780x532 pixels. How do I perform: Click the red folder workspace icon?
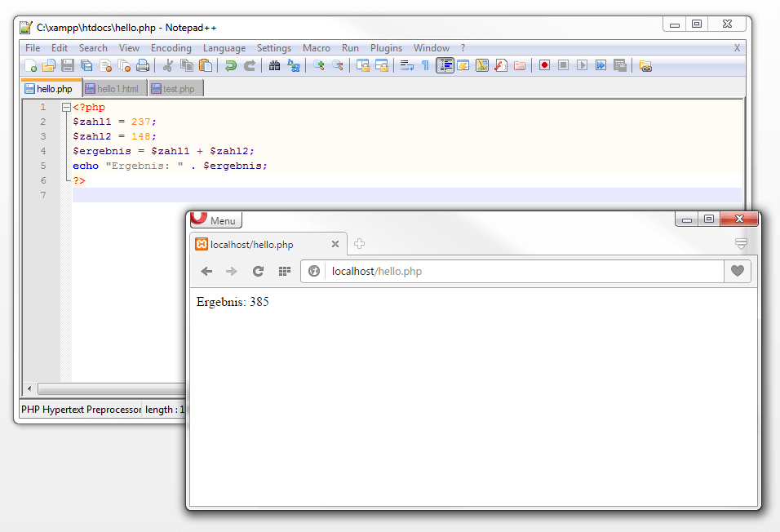520,65
